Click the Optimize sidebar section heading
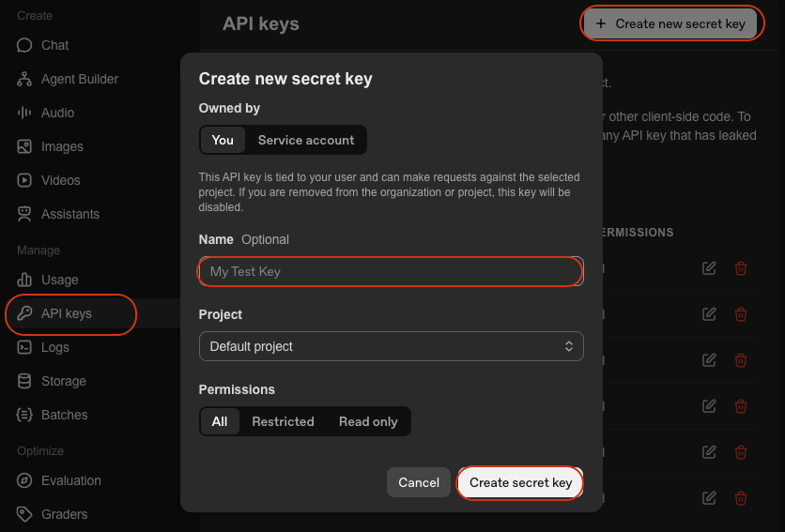The height and width of the screenshot is (532, 785). click(x=40, y=451)
